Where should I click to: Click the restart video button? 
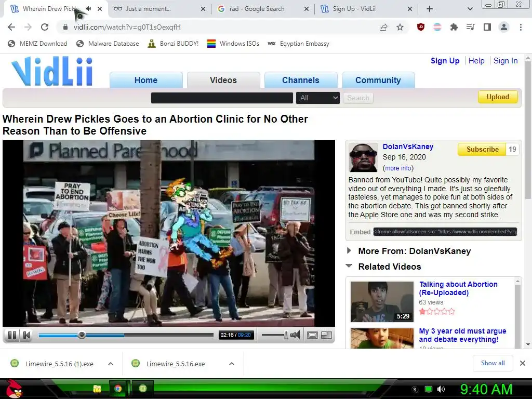click(x=26, y=335)
